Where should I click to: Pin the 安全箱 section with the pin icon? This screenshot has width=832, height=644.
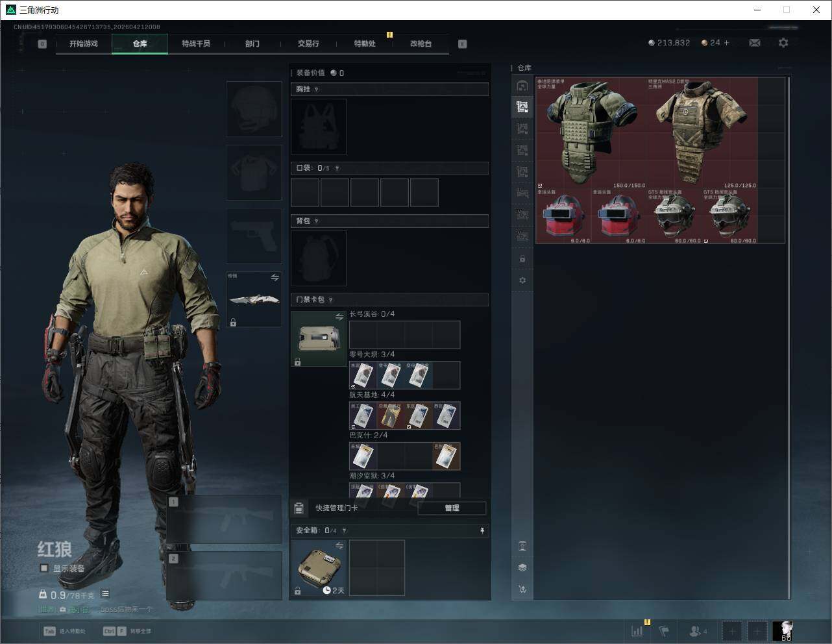click(x=482, y=530)
